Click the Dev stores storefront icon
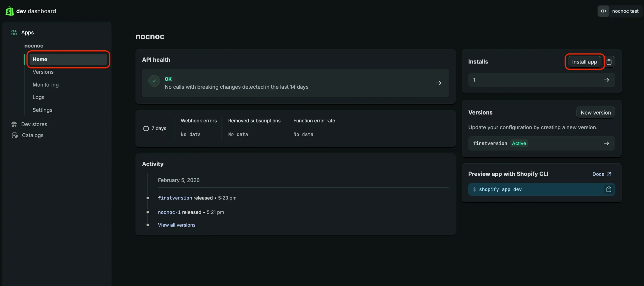The height and width of the screenshot is (286, 644). coord(14,125)
